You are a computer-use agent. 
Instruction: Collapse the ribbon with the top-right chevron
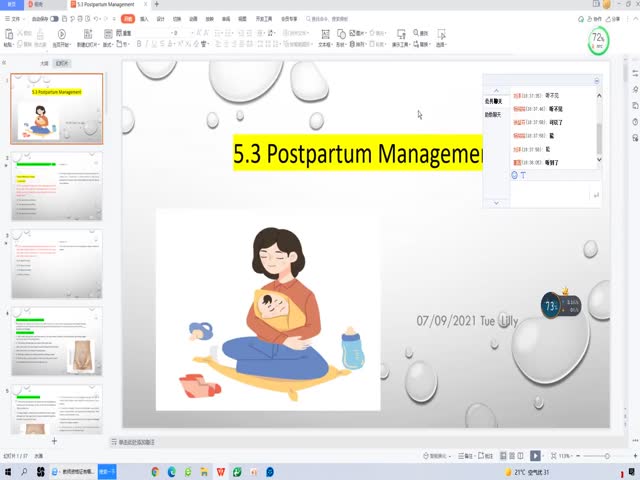pos(635,19)
